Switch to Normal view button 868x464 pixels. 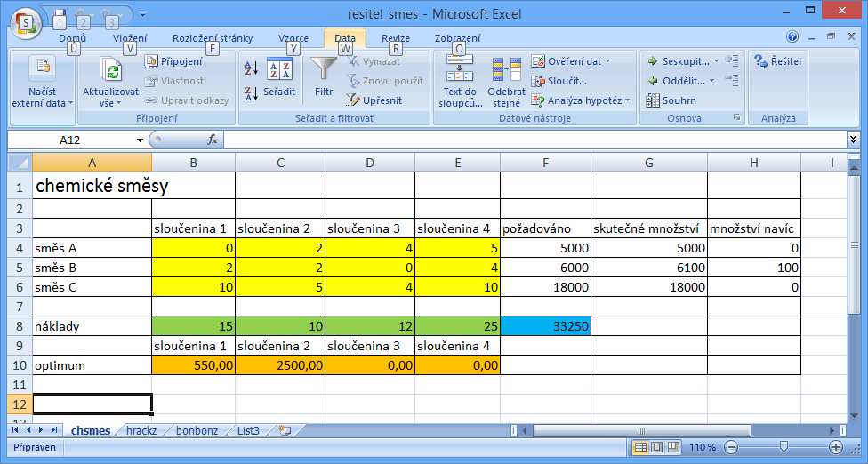point(640,447)
